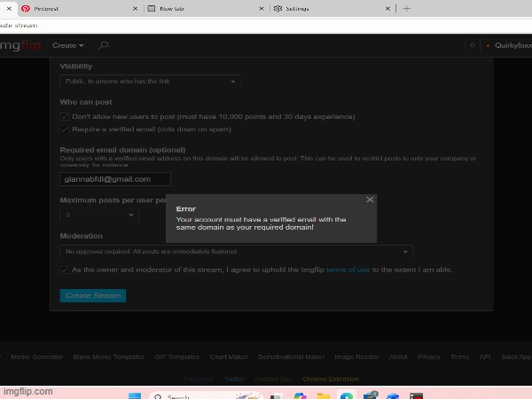The image size is (532, 399).
Task: Click the taskbar Search box
Action: coord(207,396)
